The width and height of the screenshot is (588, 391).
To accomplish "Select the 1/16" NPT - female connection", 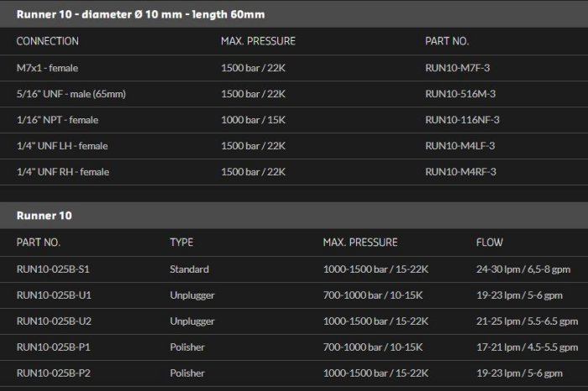I will [x=58, y=120].
